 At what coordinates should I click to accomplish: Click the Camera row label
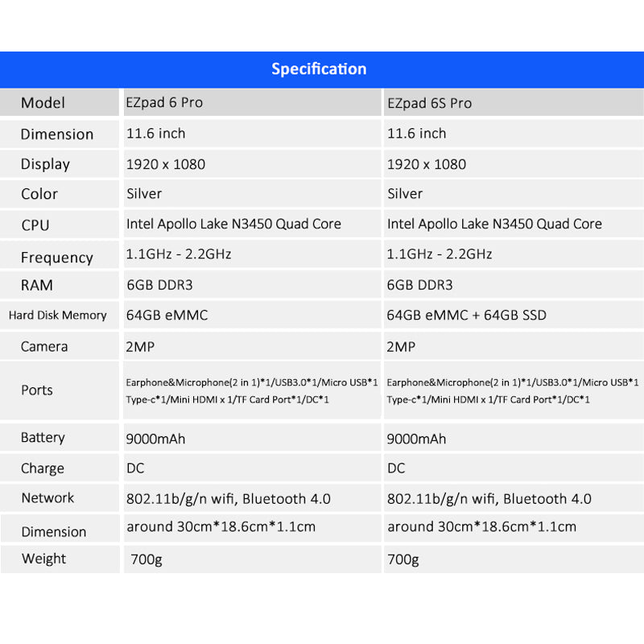click(x=44, y=347)
